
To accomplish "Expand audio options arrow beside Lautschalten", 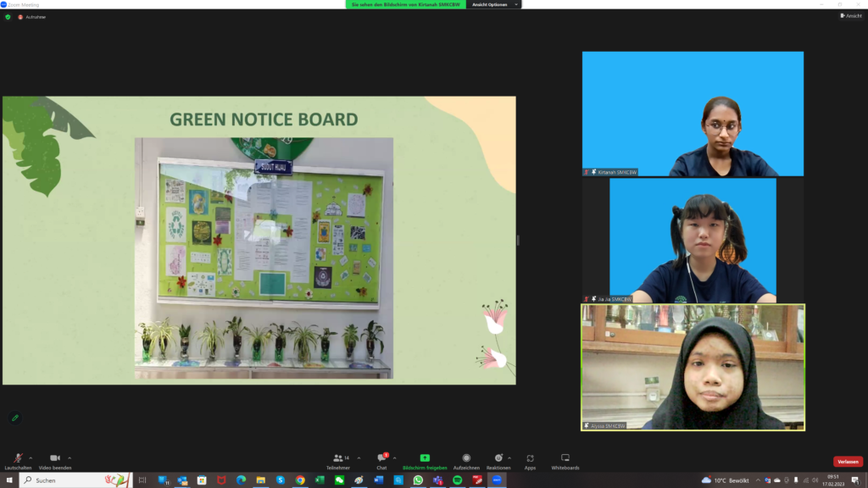I will (x=31, y=457).
